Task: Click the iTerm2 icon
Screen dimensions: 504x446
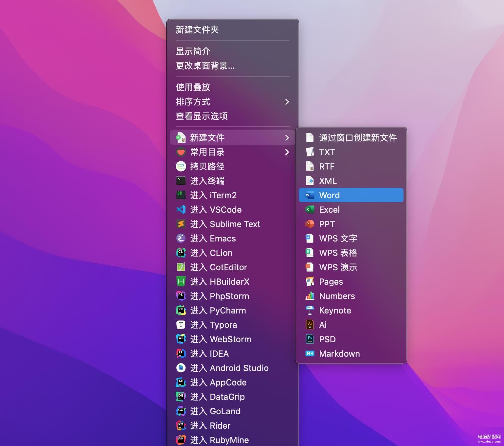Action: point(181,195)
